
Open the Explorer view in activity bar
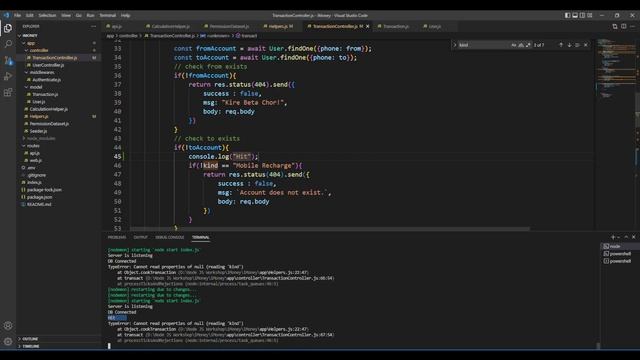(x=8, y=28)
